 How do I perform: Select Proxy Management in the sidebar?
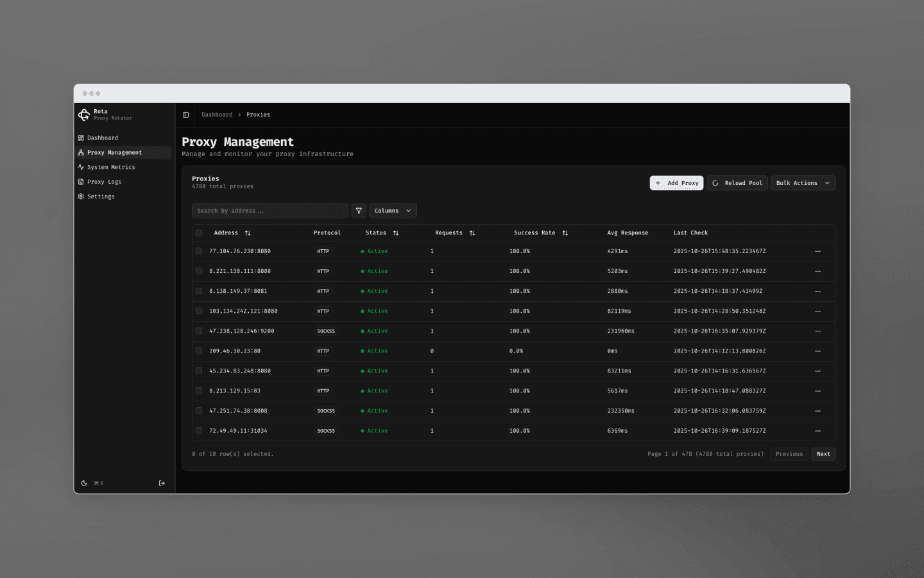(x=113, y=152)
